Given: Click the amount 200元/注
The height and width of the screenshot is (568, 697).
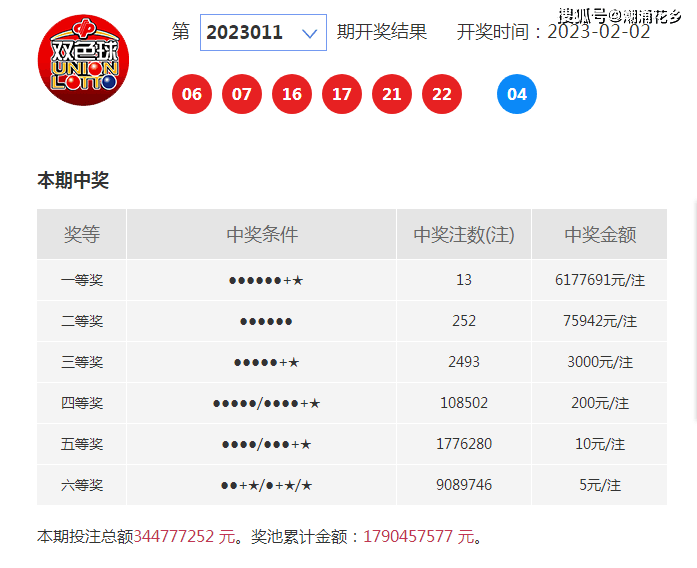Looking at the screenshot, I should [600, 403].
